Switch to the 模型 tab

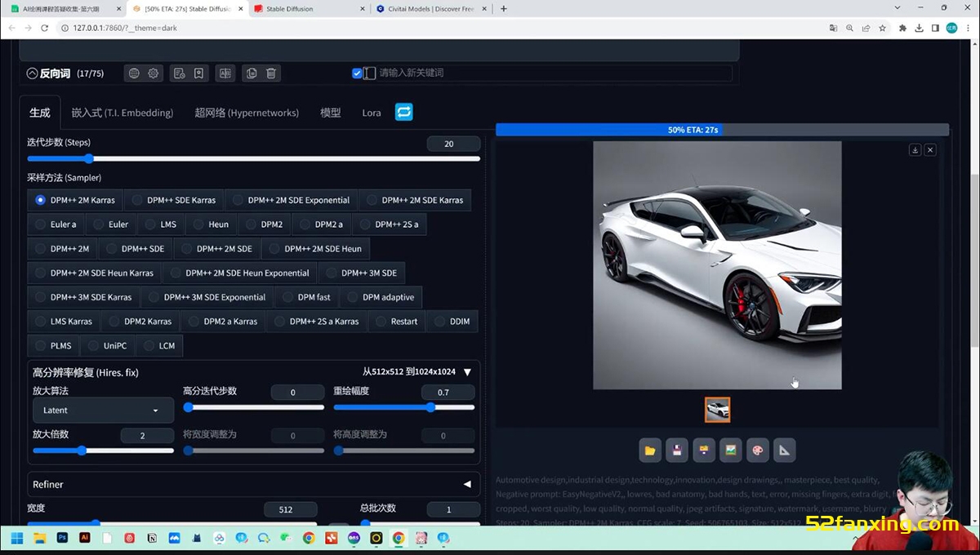pyautogui.click(x=331, y=113)
